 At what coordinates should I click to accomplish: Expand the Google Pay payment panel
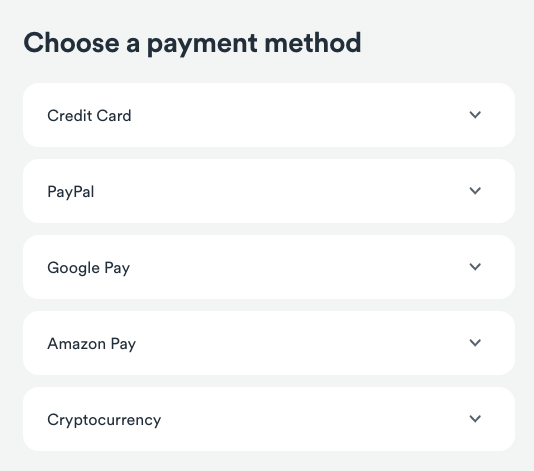click(269, 267)
